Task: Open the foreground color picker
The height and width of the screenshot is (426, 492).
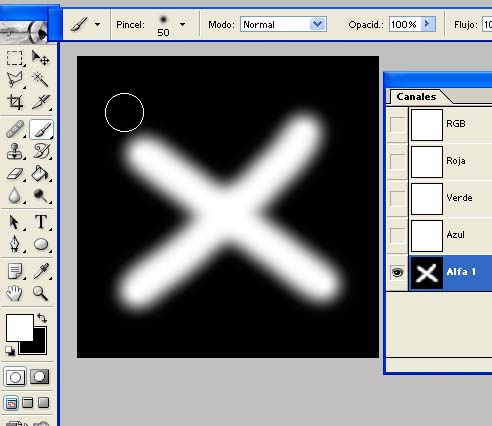Action: [x=20, y=327]
